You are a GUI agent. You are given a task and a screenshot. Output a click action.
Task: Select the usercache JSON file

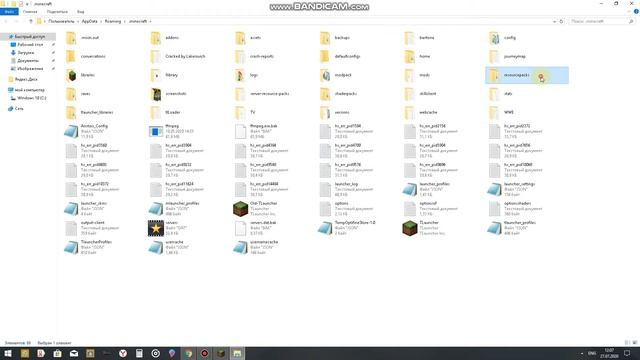click(167, 247)
